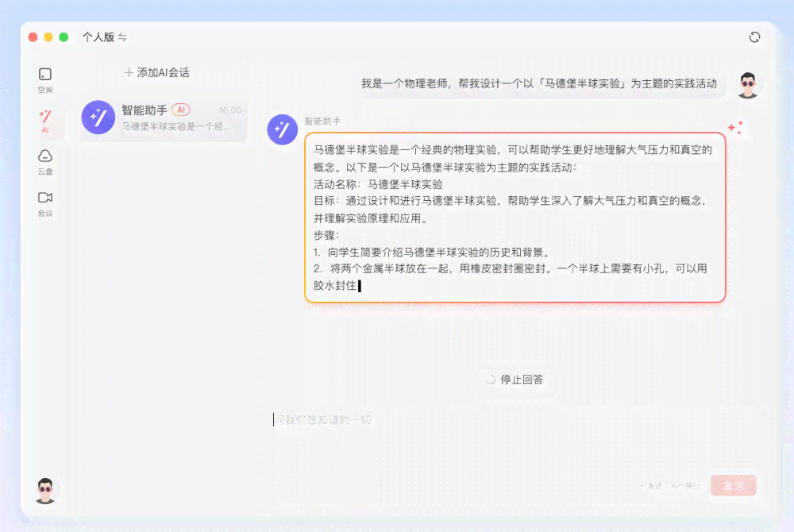
Task: Click the 16:00 timestamp in the conversation list
Action: pyautogui.click(x=230, y=110)
